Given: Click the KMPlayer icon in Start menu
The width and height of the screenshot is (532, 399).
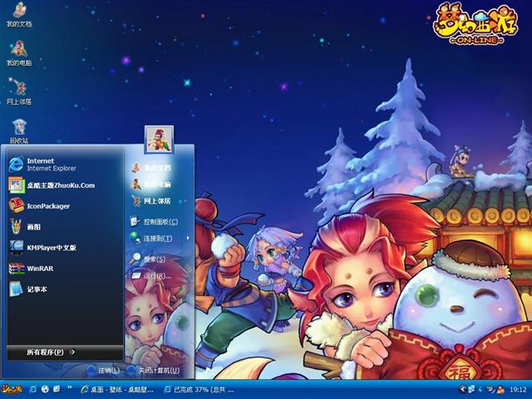Looking at the screenshot, I should click(17, 248).
